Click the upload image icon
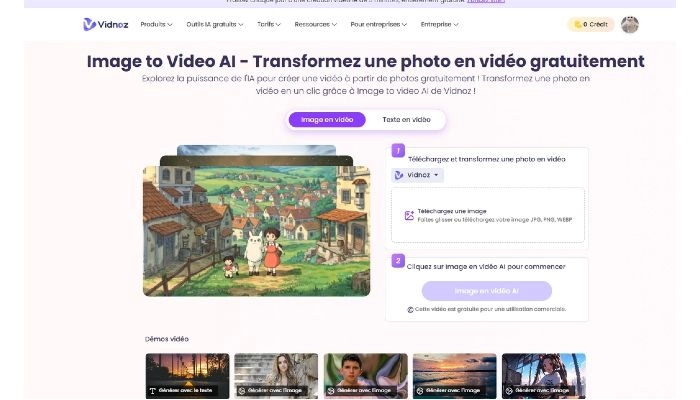This screenshot has width=700, height=400. click(409, 216)
